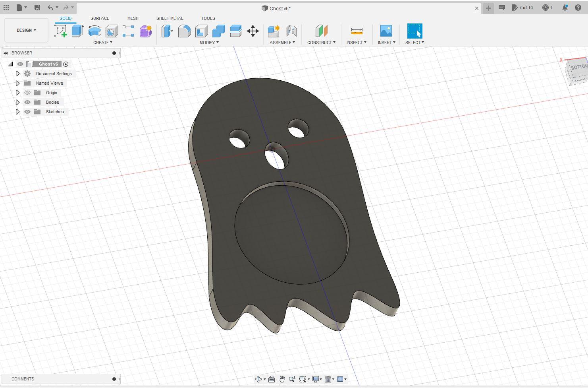The height and width of the screenshot is (388, 588).
Task: Use the Fillet tool in Modify
Action: (184, 31)
